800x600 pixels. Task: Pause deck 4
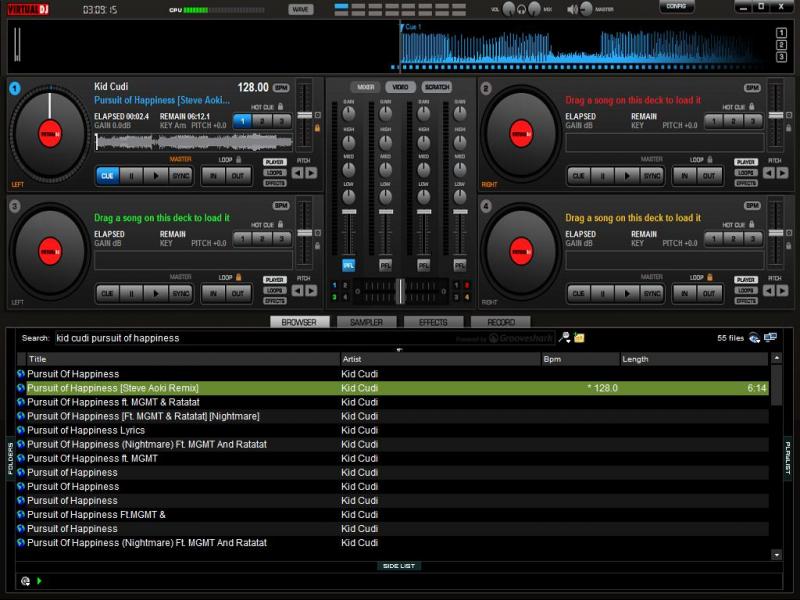point(603,294)
